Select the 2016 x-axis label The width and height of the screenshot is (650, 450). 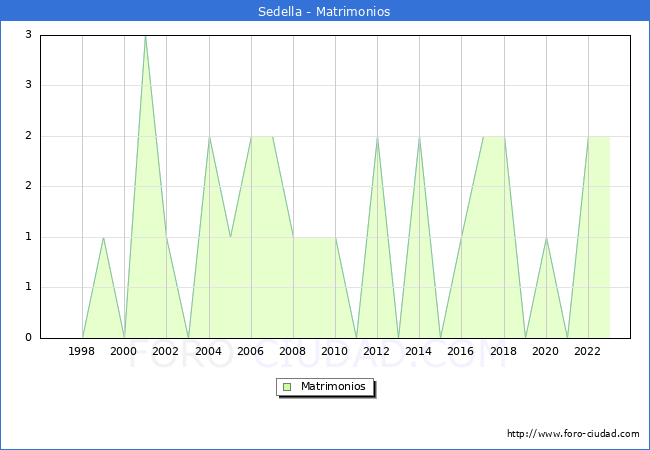tap(461, 351)
